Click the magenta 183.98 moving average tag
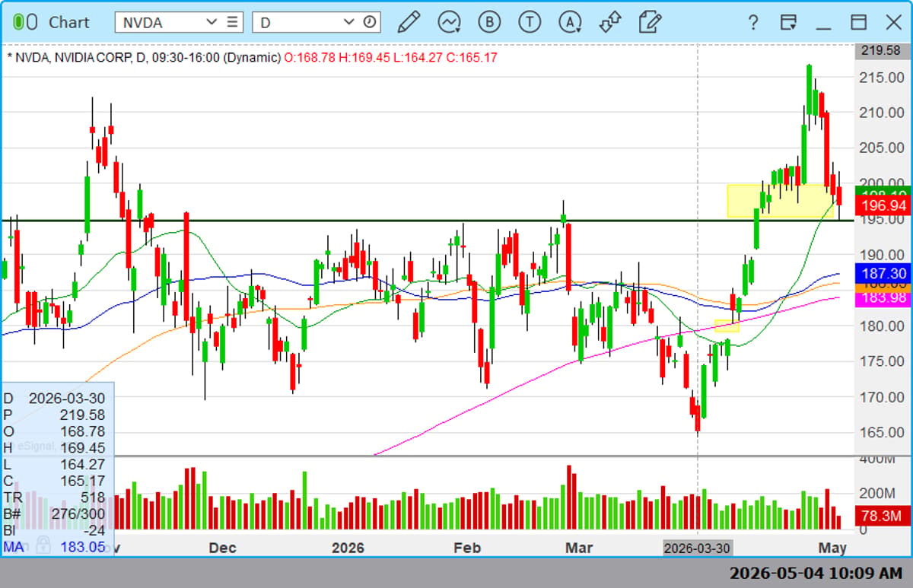Screen dimensions: 913x588 (883, 297)
